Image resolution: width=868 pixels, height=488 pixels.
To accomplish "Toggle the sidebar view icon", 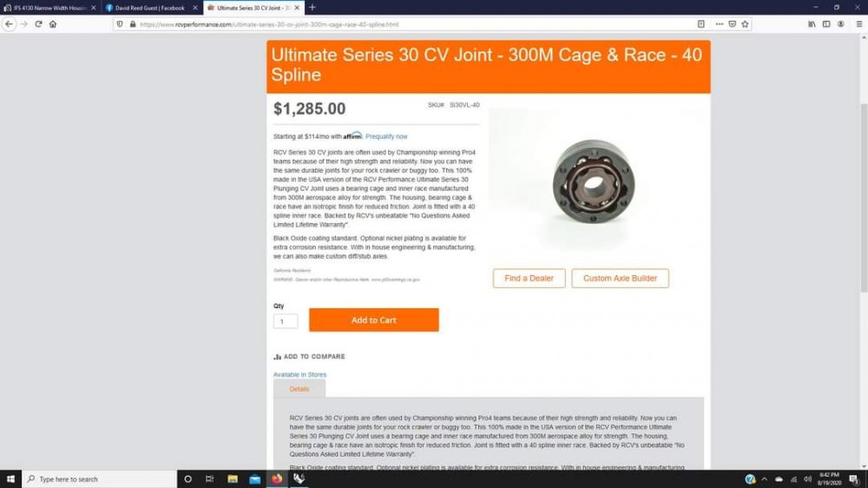I will click(x=826, y=24).
